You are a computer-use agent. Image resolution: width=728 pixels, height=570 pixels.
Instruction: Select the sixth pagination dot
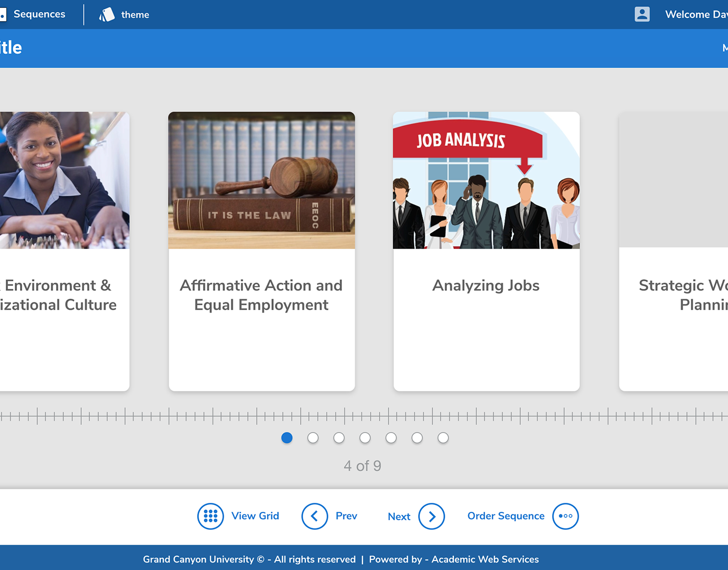(x=417, y=438)
